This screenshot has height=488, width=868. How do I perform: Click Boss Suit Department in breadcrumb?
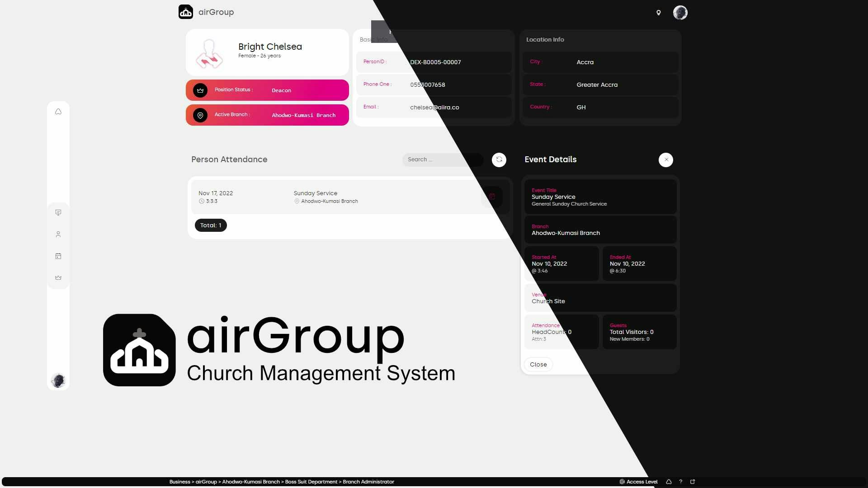(x=311, y=482)
